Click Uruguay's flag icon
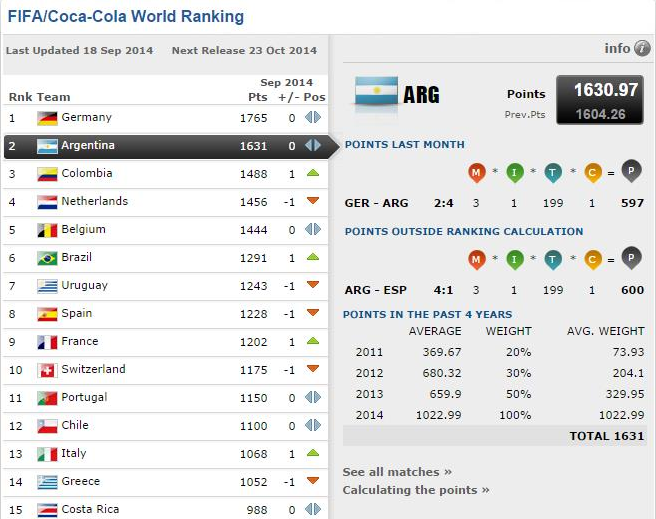Image resolution: width=656 pixels, height=519 pixels. [x=47, y=286]
